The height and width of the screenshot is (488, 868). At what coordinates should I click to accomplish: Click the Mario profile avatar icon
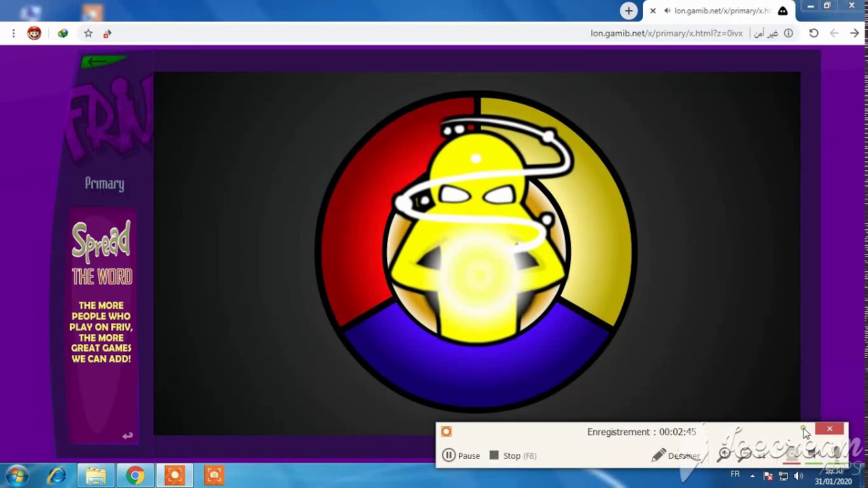tap(34, 33)
